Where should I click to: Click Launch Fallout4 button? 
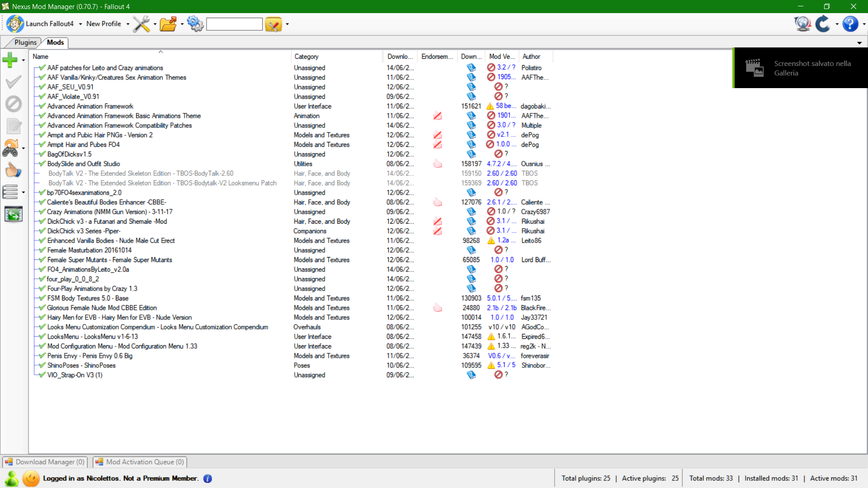[x=40, y=23]
